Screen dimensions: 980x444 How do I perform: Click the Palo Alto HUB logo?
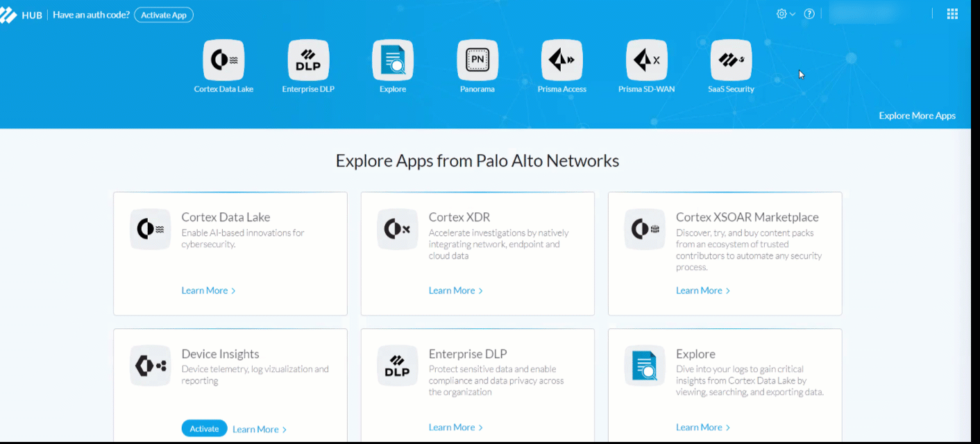tap(21, 15)
